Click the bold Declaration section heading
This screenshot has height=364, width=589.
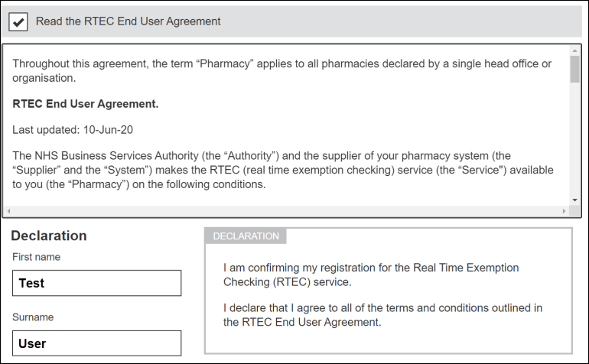tap(49, 236)
